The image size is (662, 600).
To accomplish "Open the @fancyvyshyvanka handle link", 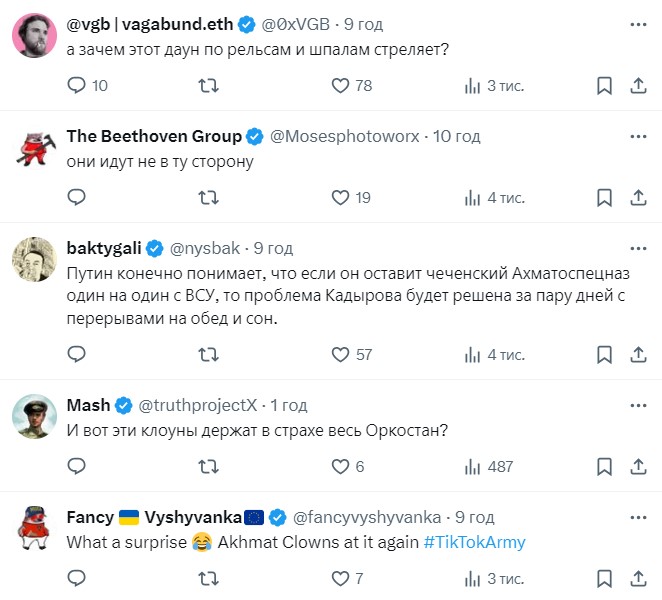I will coord(366,517).
